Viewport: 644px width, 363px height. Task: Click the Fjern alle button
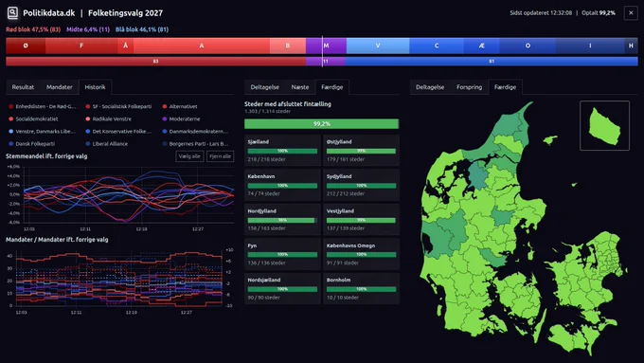click(220, 156)
